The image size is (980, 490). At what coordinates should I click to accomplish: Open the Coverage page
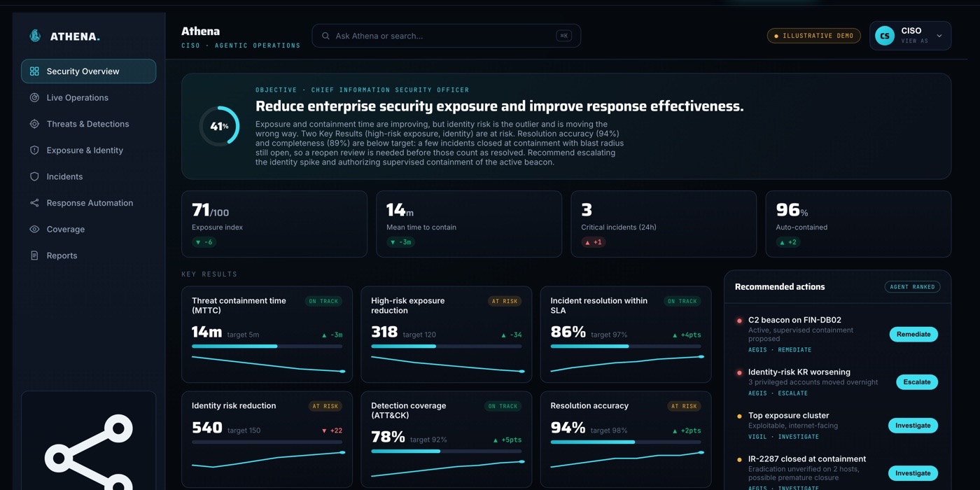(x=88, y=230)
